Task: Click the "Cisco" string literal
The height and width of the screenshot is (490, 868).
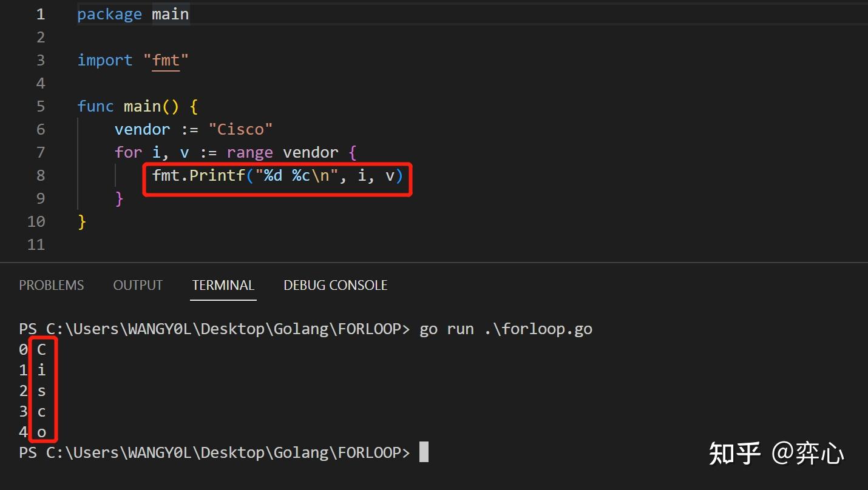Action: (x=240, y=129)
